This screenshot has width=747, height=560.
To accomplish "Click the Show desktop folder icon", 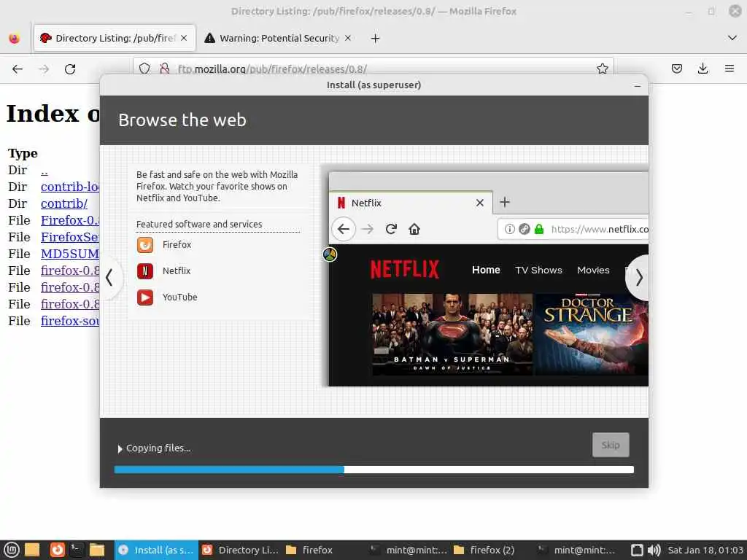I will 32,550.
